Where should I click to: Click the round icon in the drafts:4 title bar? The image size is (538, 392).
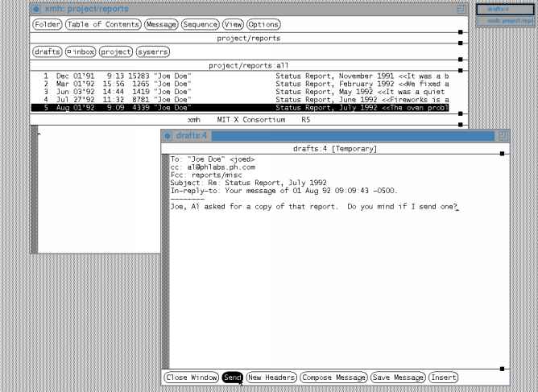click(x=167, y=135)
